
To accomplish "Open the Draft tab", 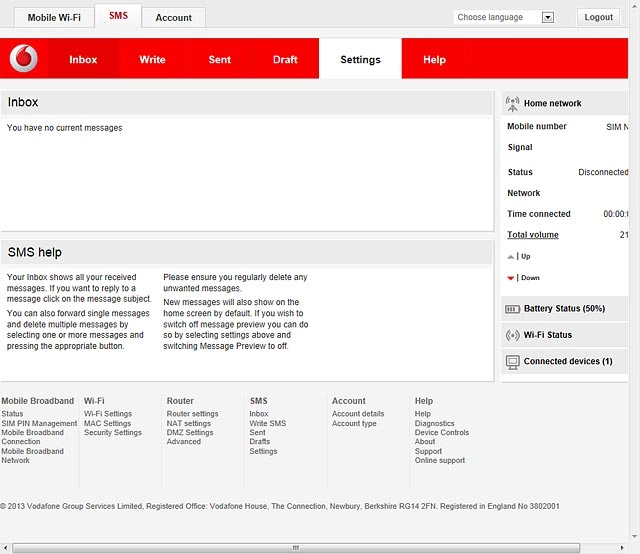I will click(285, 60).
